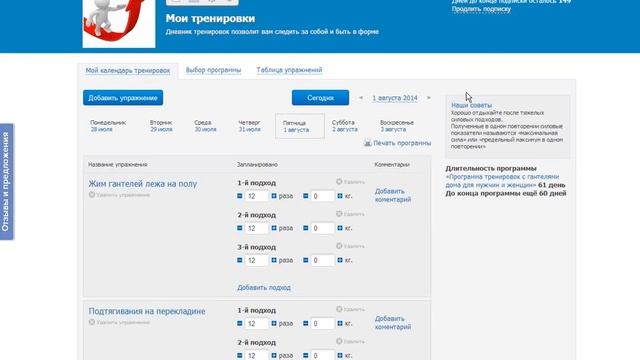Click reps field of Жим гантелей 3-й подход

256,260
